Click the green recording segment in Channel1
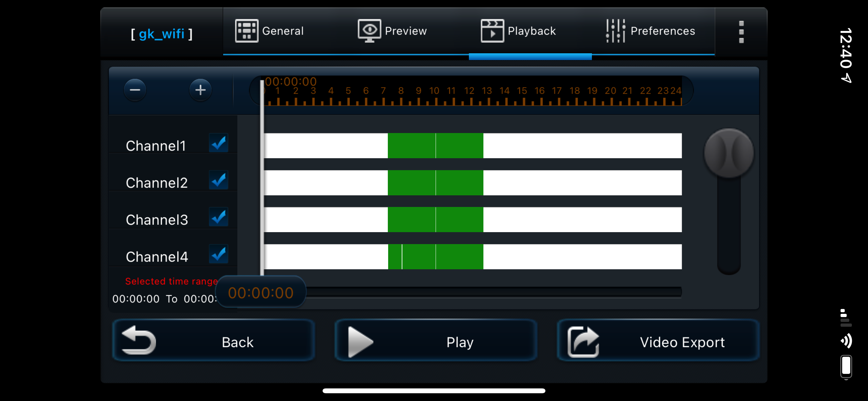 (411, 146)
